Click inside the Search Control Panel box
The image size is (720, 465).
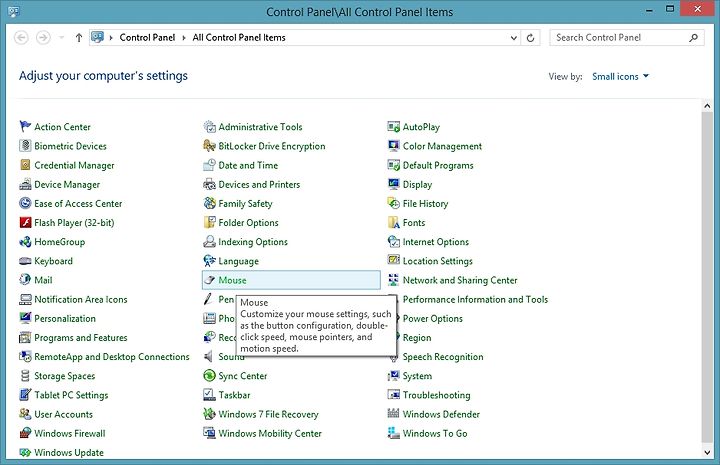coord(627,38)
